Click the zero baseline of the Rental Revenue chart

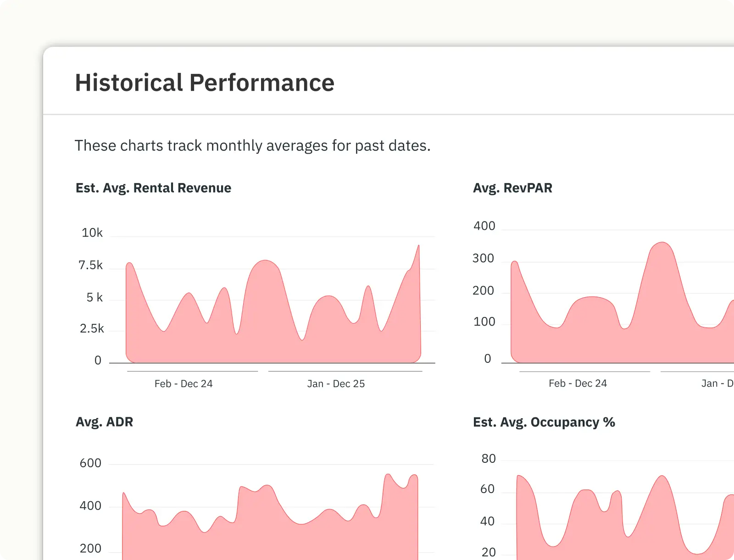(x=271, y=362)
